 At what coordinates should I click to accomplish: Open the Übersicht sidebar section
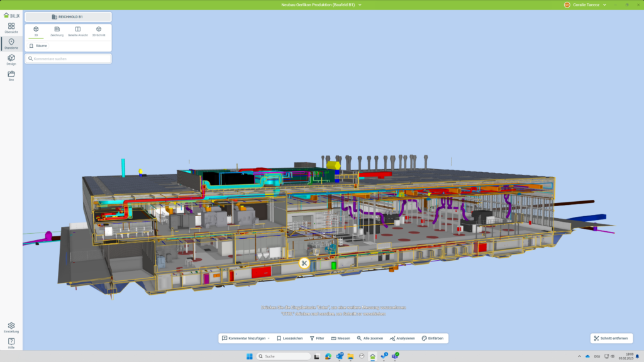[11, 28]
